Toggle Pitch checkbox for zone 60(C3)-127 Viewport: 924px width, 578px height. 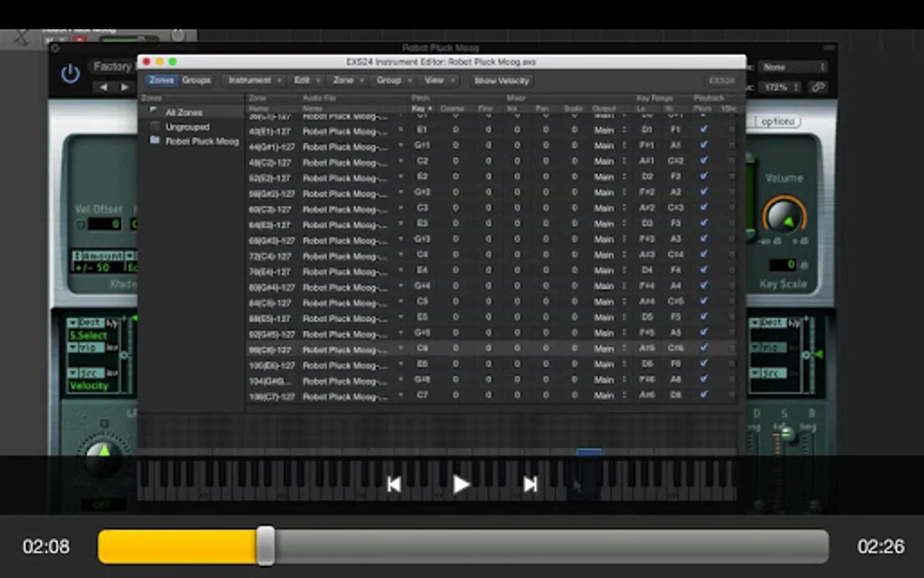tap(703, 207)
